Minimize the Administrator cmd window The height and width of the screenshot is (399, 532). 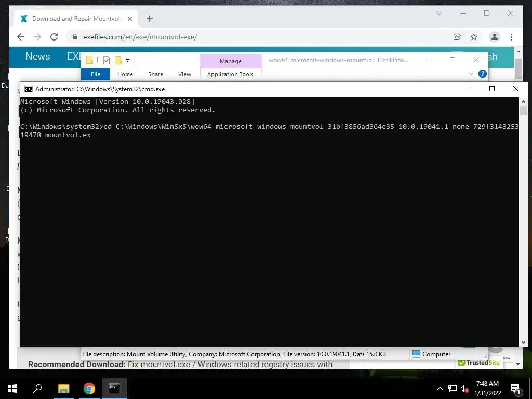click(469, 89)
